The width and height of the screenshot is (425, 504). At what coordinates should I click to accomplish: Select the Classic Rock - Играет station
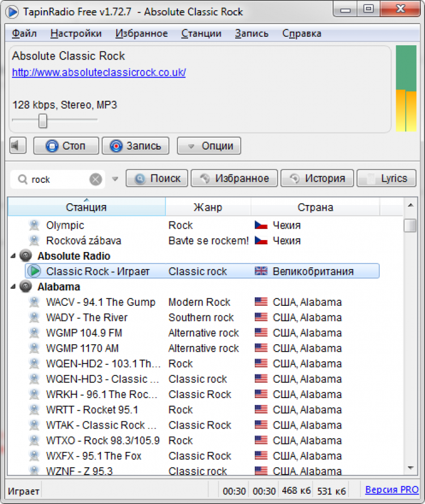pos(202,271)
